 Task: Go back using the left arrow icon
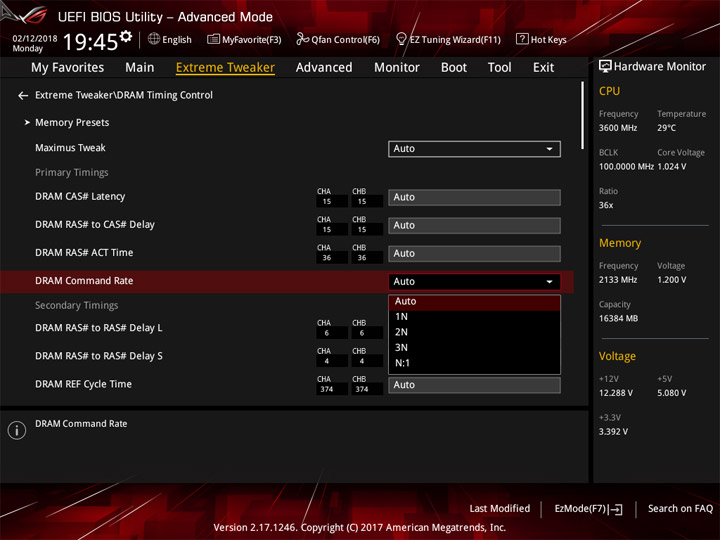tap(23, 96)
